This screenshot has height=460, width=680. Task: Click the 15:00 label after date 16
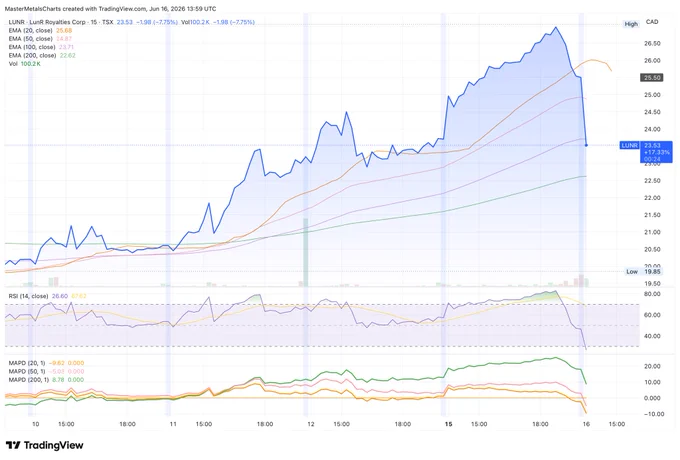617,424
